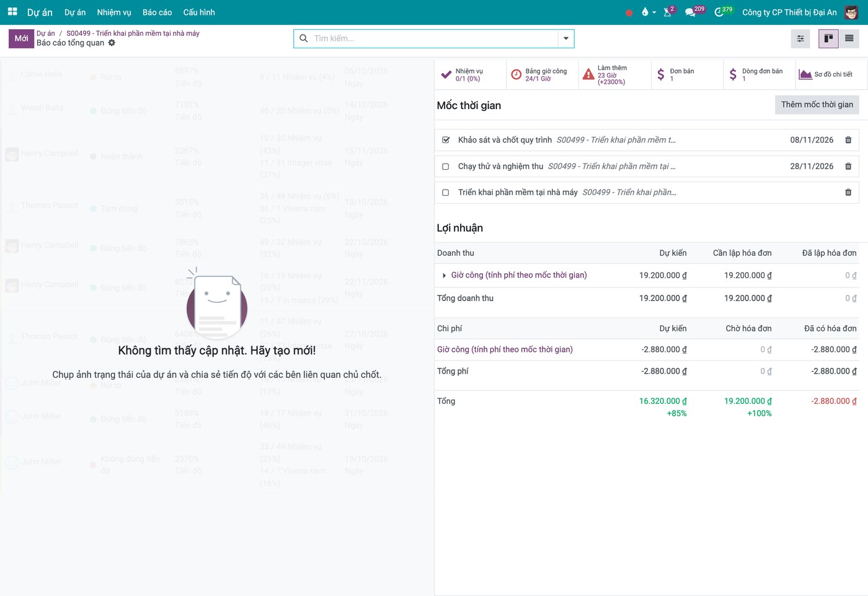This screenshot has width=868, height=596.
Task: Open messages icon showing 209
Action: [691, 12]
